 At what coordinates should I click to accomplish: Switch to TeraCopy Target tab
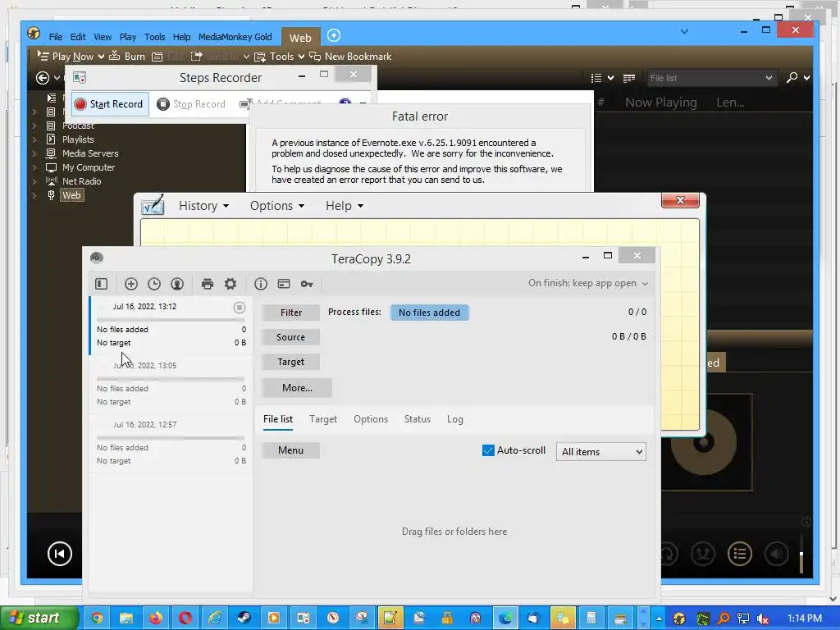[x=323, y=419]
